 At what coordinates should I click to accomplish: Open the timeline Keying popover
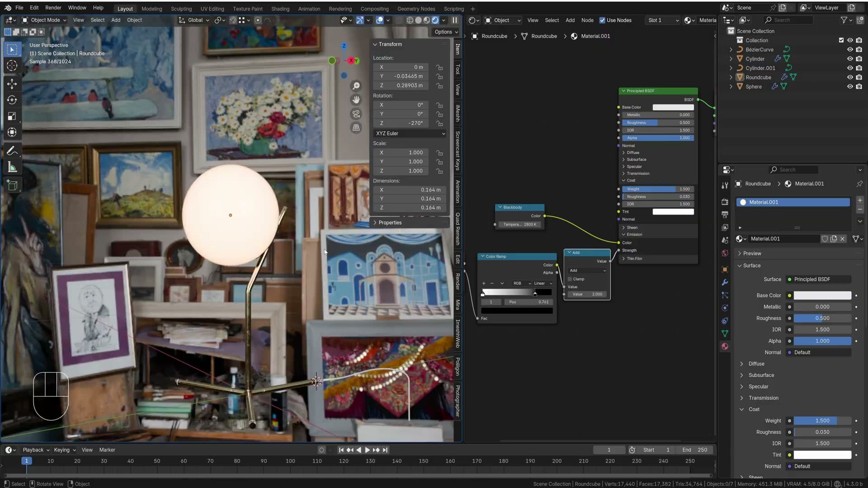pyautogui.click(x=65, y=450)
